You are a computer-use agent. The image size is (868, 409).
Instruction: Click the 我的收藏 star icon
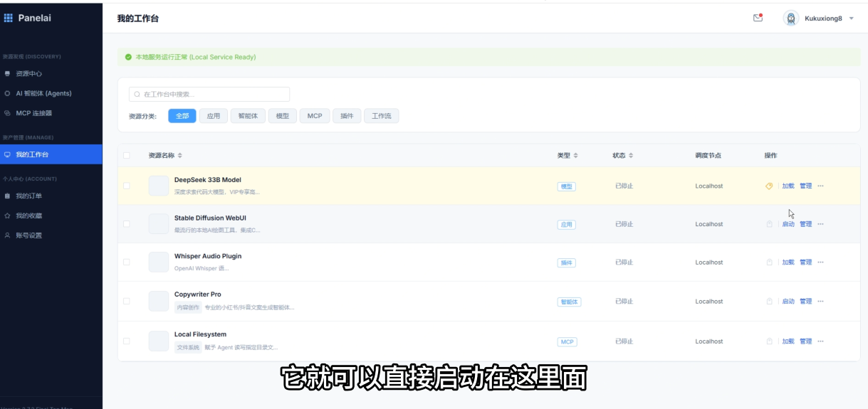point(7,216)
